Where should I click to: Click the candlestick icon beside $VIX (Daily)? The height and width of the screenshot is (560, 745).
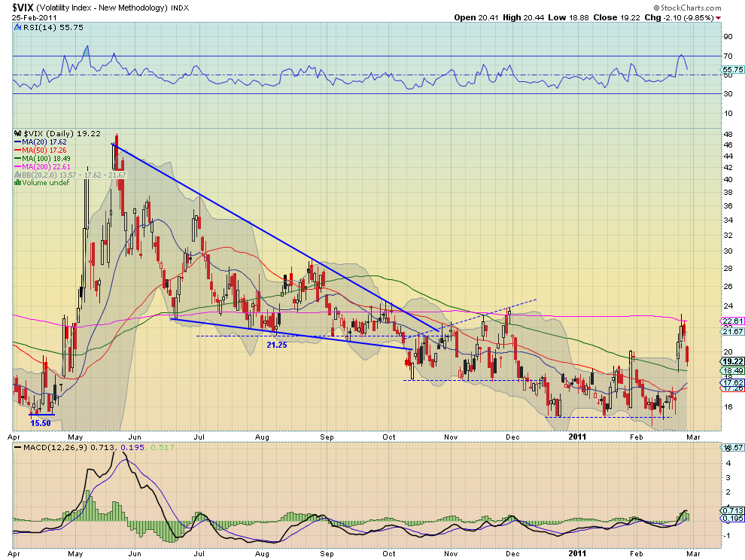point(18,133)
